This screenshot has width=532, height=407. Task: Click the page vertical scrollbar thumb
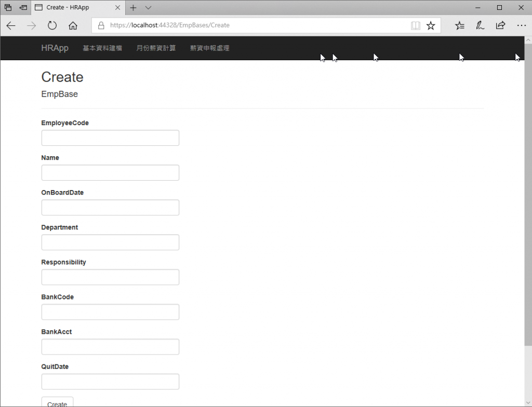(x=528, y=195)
